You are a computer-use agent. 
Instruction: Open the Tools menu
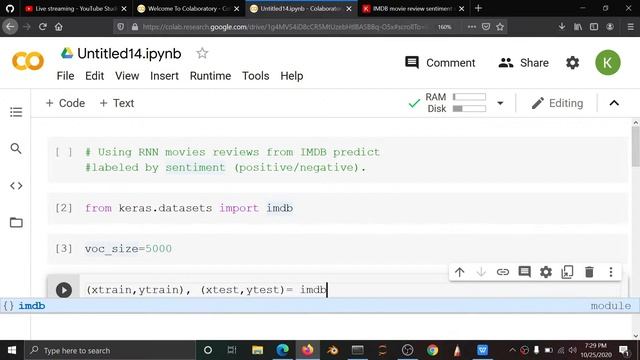pos(256,76)
